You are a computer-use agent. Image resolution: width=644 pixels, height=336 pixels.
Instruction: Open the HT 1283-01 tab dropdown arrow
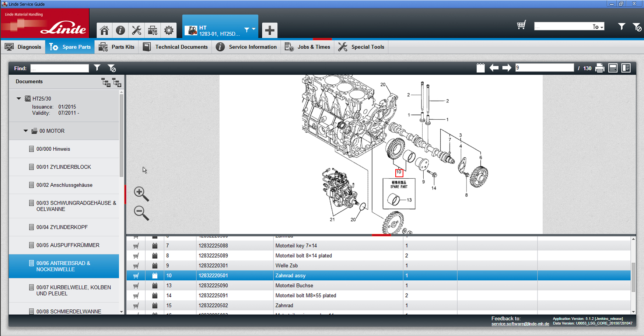(253, 29)
